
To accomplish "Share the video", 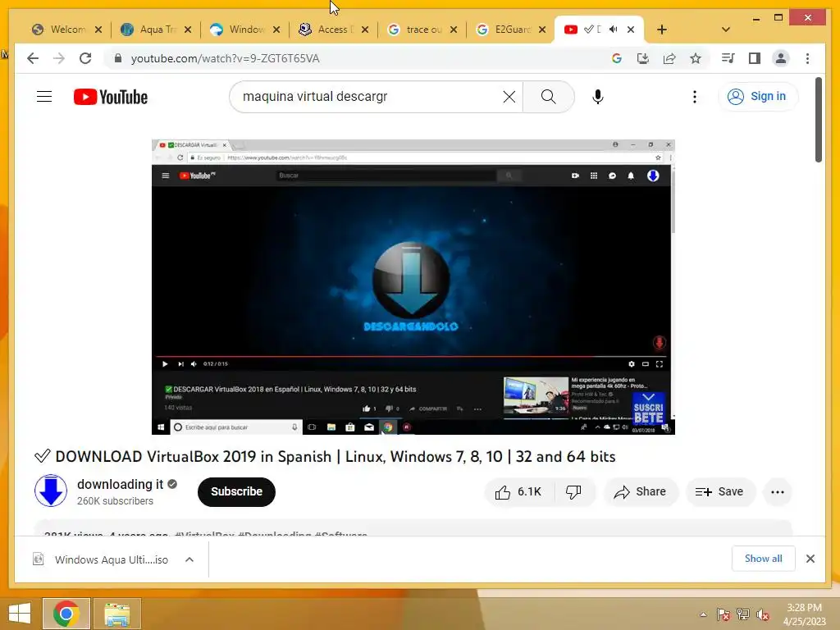I will tap(641, 492).
